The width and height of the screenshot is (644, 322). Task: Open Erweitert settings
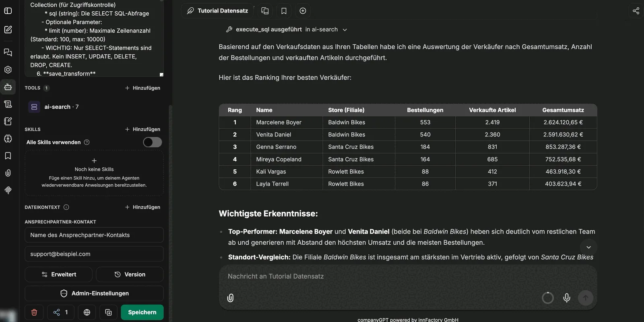tap(59, 275)
